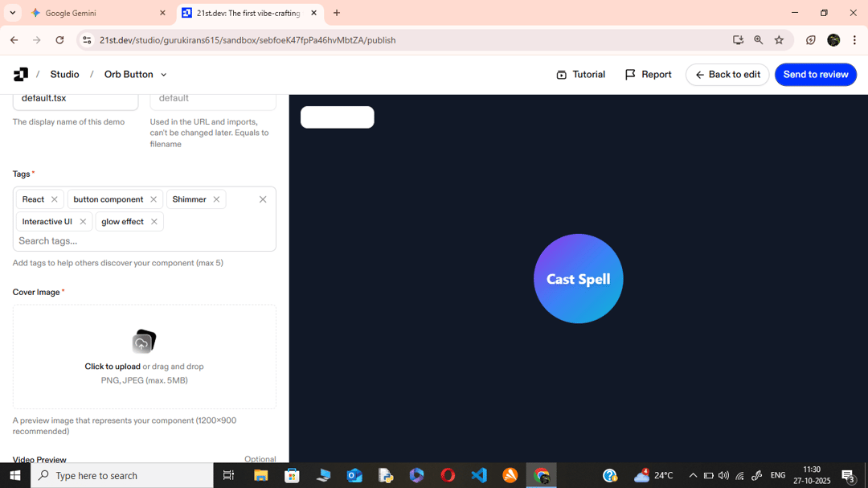
Task: Go back to edit mode
Action: coord(727,74)
